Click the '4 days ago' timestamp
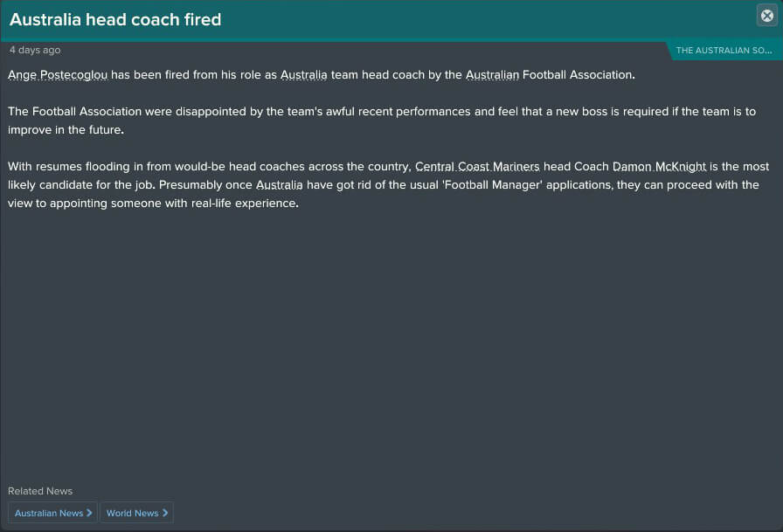The image size is (783, 532). (x=35, y=50)
